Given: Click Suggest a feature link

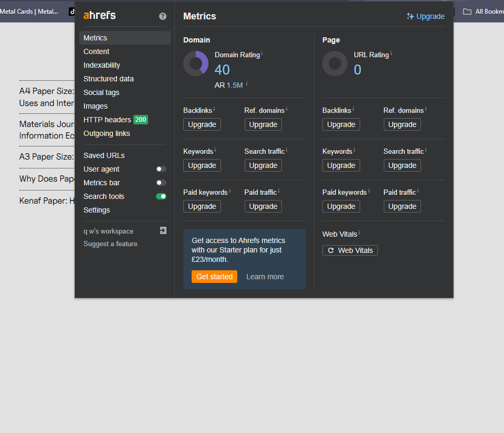Looking at the screenshot, I should [110, 244].
